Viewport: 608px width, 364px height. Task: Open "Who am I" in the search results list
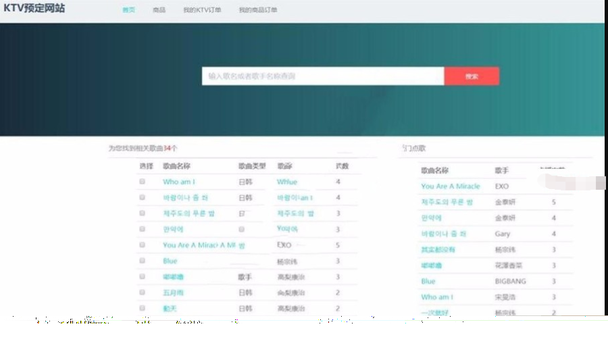(179, 182)
